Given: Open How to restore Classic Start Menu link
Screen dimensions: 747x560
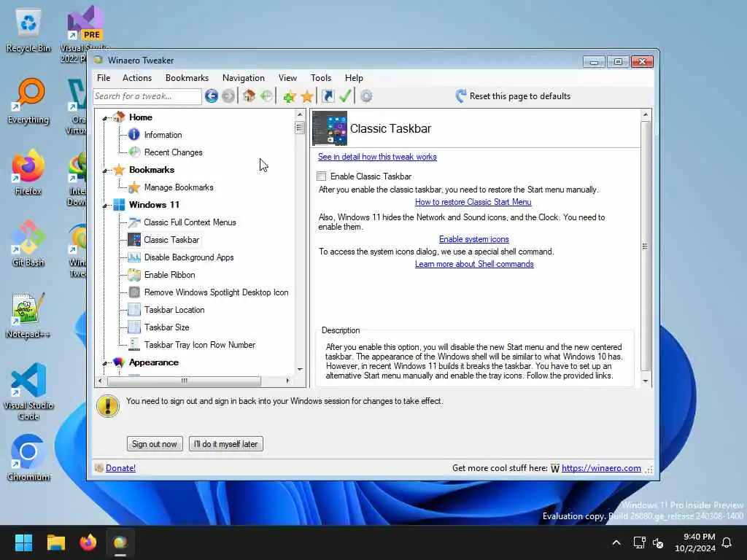Looking at the screenshot, I should [x=473, y=202].
